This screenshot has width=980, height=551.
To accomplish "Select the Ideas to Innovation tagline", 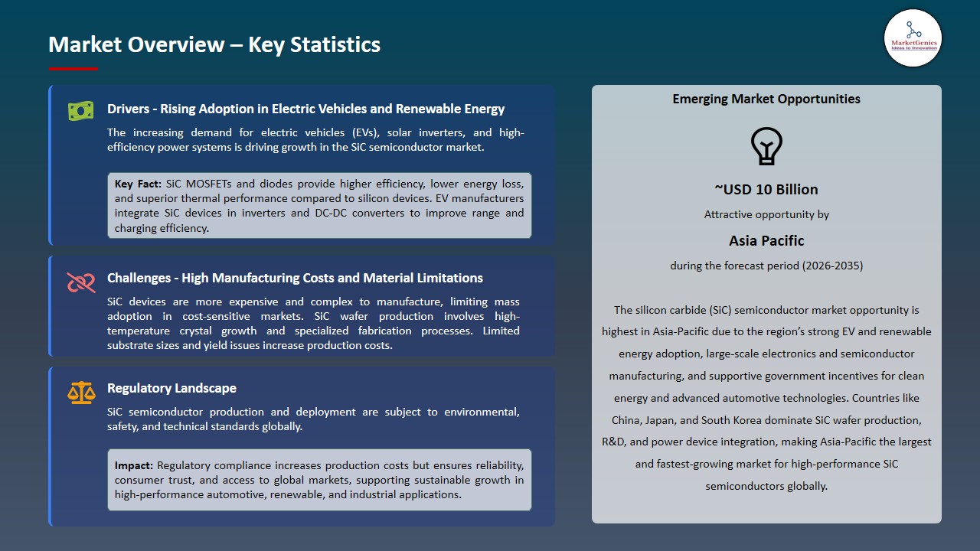I will click(913, 48).
